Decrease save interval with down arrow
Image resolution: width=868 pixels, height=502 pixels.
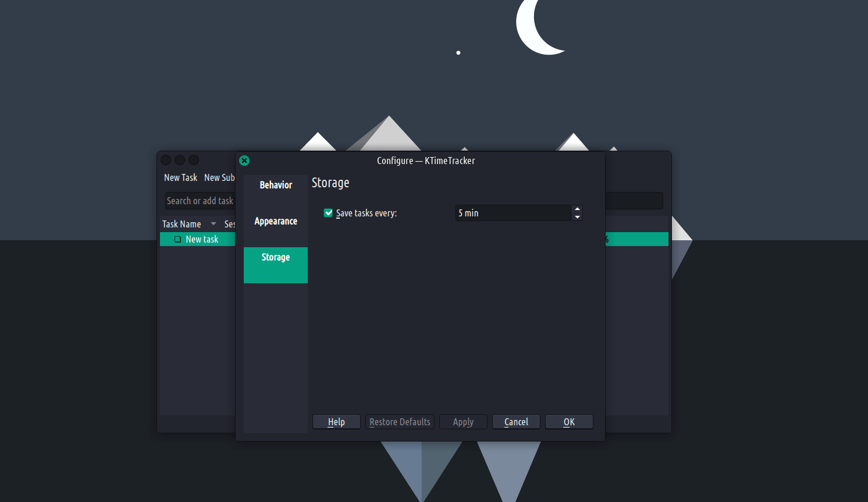click(577, 217)
